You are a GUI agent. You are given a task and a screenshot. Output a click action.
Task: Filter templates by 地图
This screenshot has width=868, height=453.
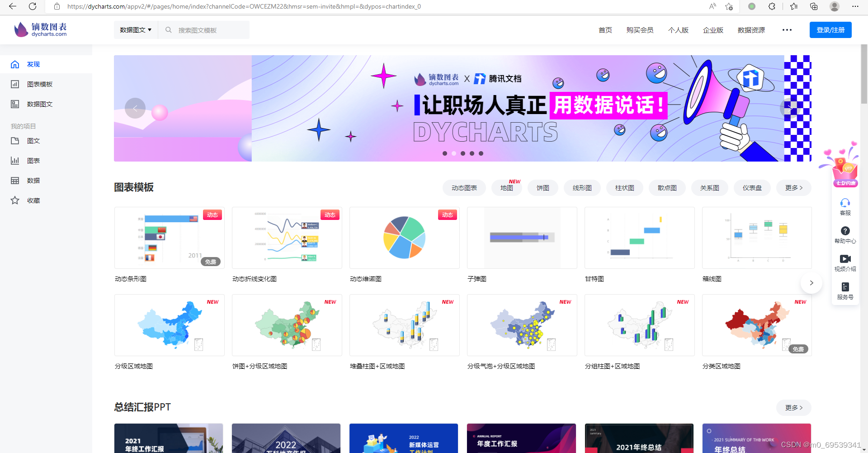click(x=507, y=188)
